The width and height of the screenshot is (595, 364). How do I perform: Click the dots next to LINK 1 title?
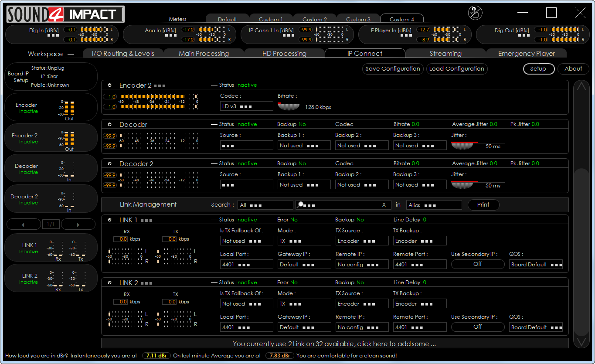146,221
